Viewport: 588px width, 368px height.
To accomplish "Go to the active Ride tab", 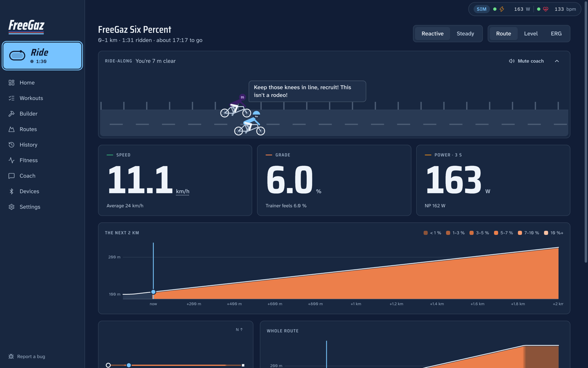I will [43, 56].
